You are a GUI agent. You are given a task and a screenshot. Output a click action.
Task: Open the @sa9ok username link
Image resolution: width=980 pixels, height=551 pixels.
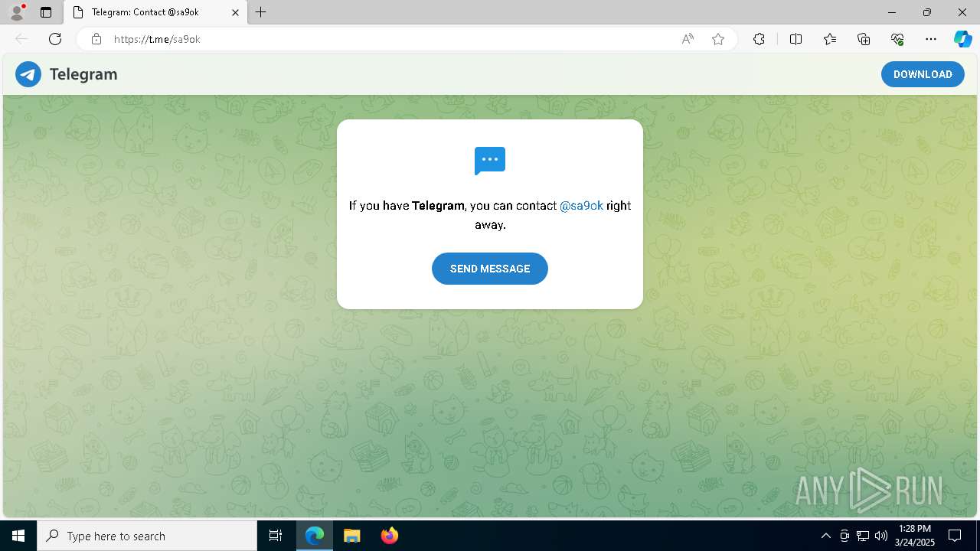coord(582,206)
